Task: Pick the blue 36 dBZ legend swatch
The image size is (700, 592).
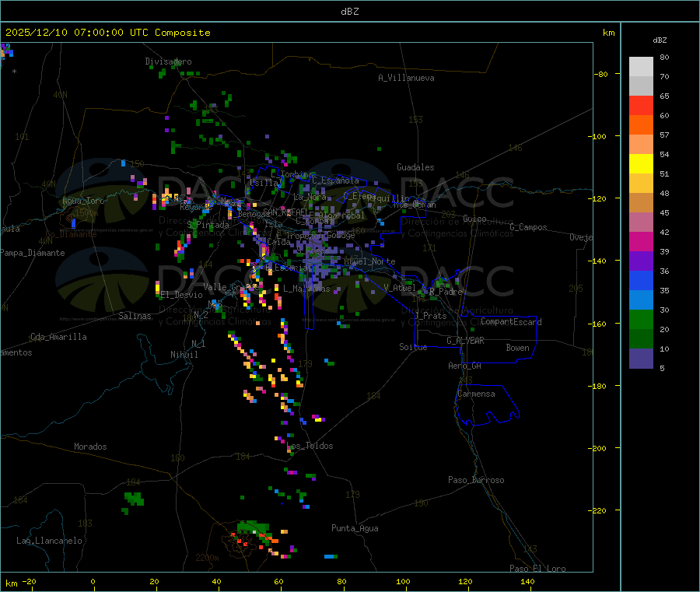Action: 641,280
